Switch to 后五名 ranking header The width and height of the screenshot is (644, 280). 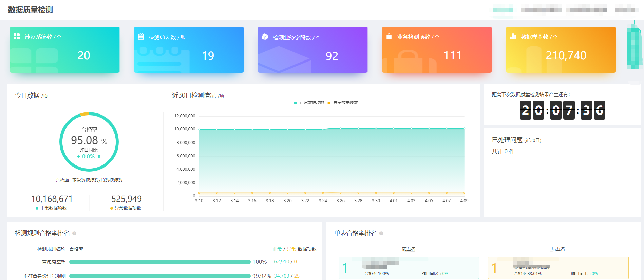pos(558,249)
